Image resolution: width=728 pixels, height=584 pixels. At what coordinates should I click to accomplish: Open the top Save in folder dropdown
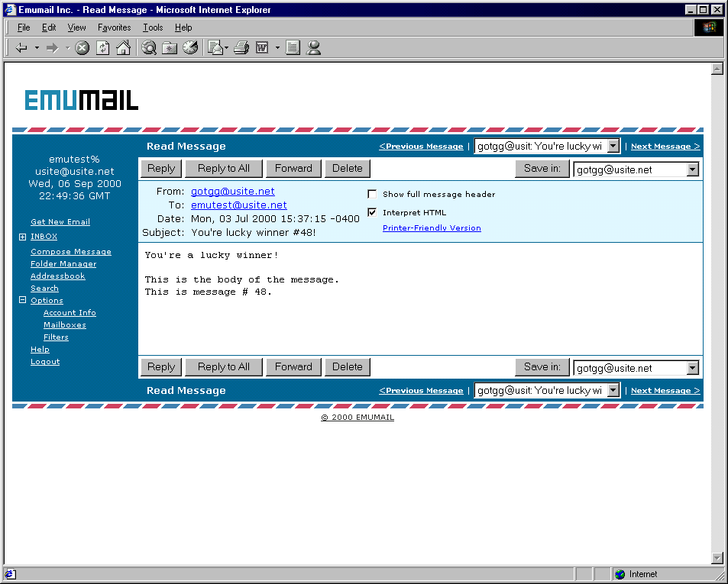[x=692, y=169]
